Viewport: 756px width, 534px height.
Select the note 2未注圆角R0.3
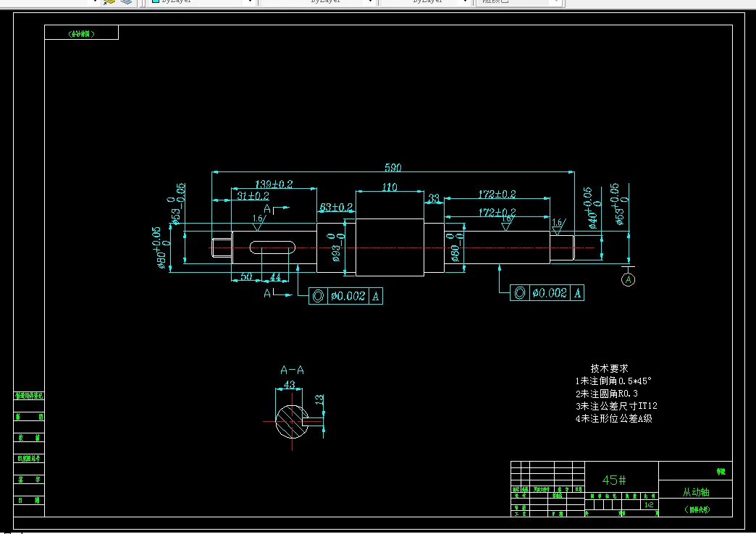607,394
